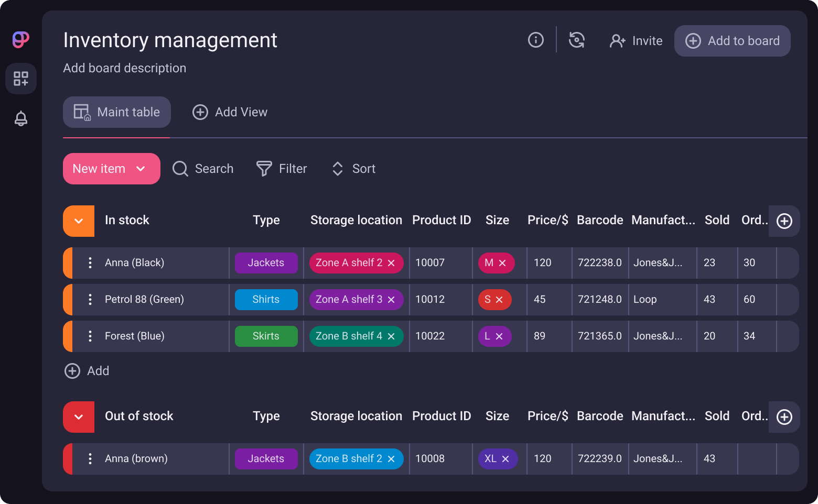Remove Zone A shelf 2 tag
The width and height of the screenshot is (818, 504).
[391, 263]
